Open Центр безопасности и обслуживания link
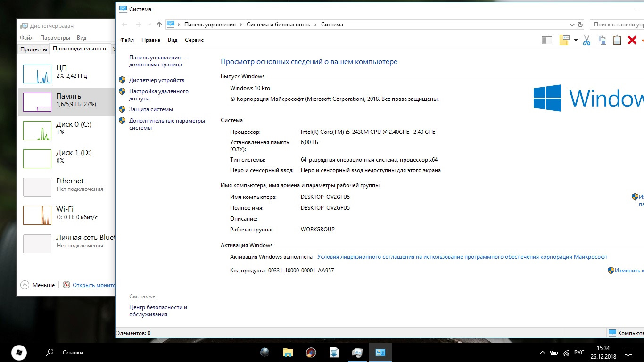Viewport: 644px width, 362px height. 158,311
